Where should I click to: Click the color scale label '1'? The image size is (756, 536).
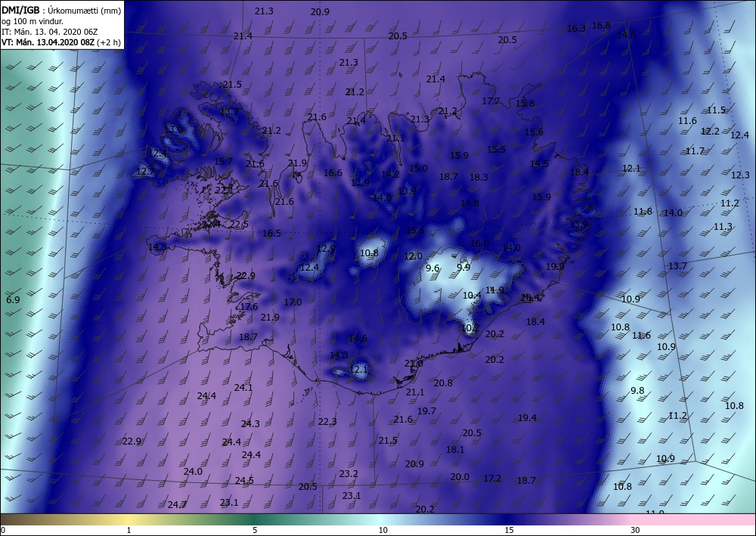pyautogui.click(x=129, y=530)
